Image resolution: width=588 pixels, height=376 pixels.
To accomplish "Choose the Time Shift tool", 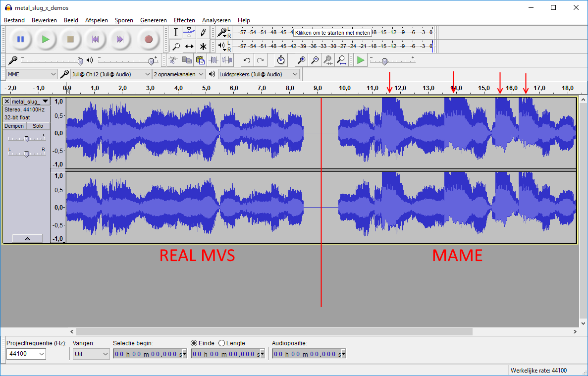I will pyautogui.click(x=189, y=47).
